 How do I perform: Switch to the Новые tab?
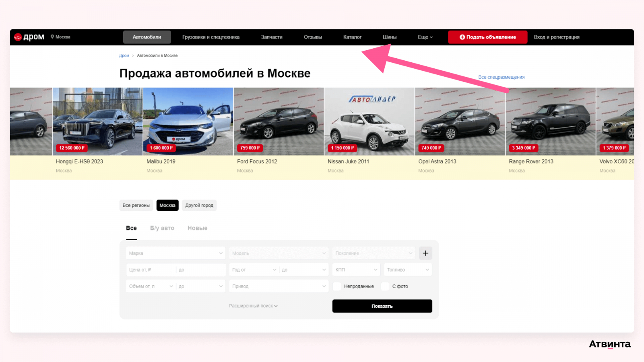click(198, 228)
